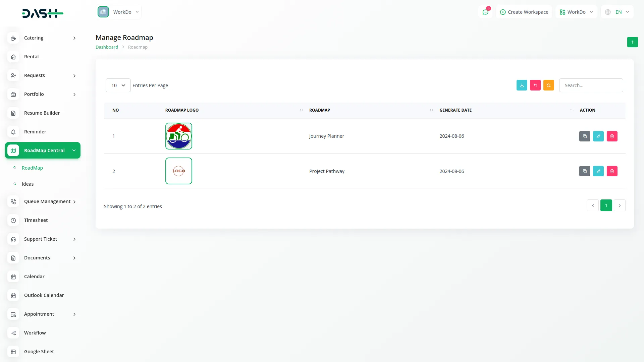Expand the Requests sidebar section

pos(43,75)
